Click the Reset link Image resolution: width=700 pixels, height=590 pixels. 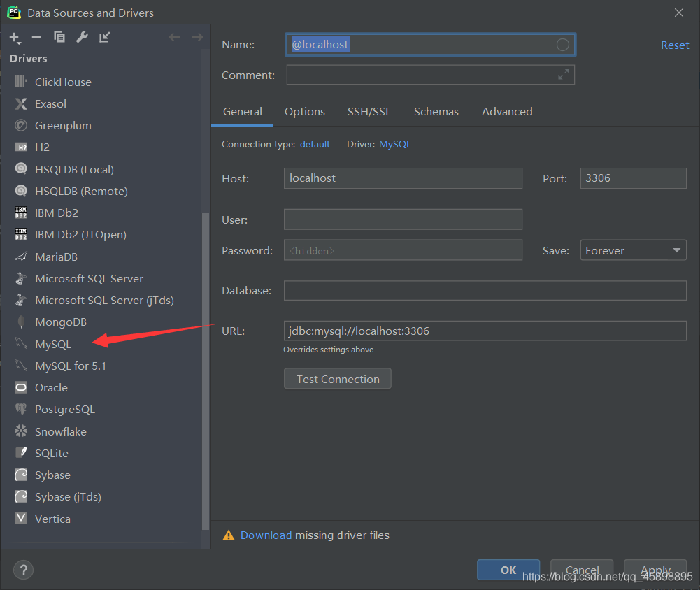tap(675, 45)
